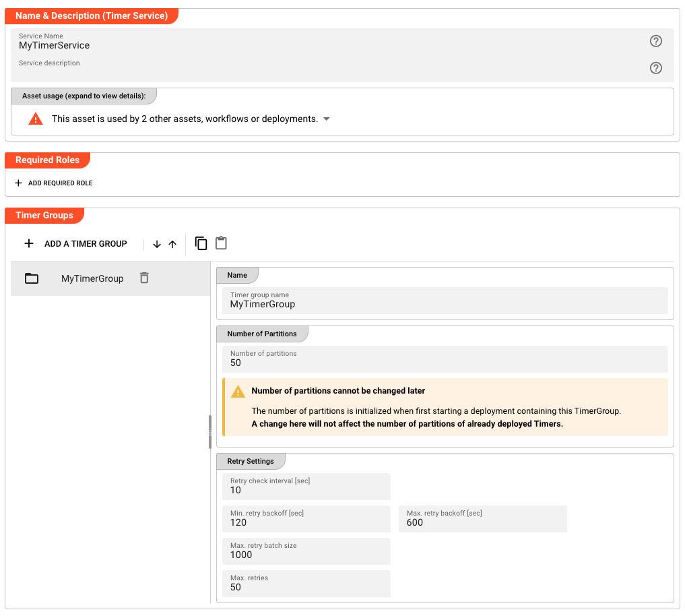Click the Add Required Role button
The height and width of the screenshot is (616, 685).
pyautogui.click(x=54, y=183)
